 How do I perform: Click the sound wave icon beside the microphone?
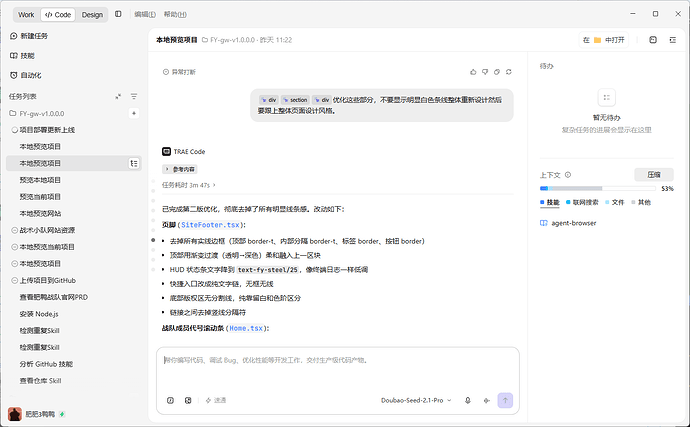pyautogui.click(x=486, y=401)
